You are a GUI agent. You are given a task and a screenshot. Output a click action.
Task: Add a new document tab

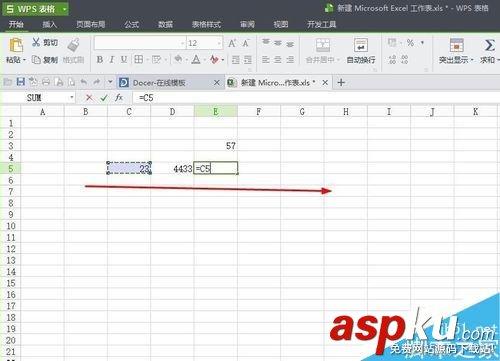[341, 82]
